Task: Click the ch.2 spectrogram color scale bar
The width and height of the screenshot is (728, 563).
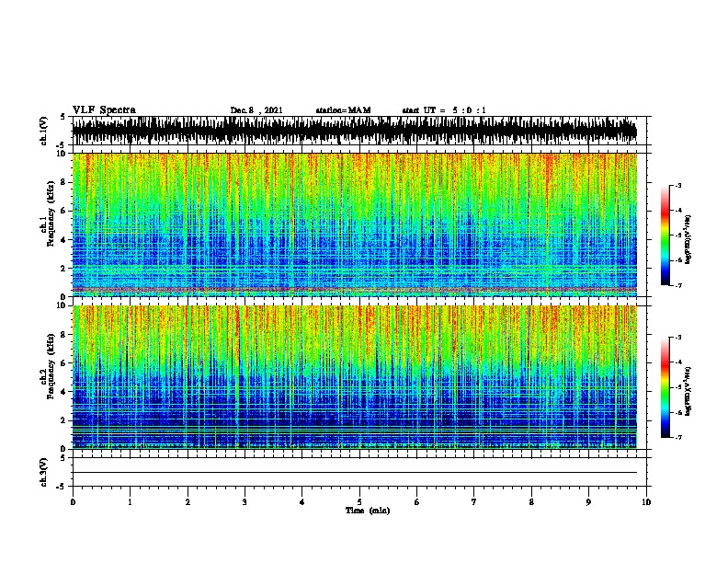Action: [665, 387]
